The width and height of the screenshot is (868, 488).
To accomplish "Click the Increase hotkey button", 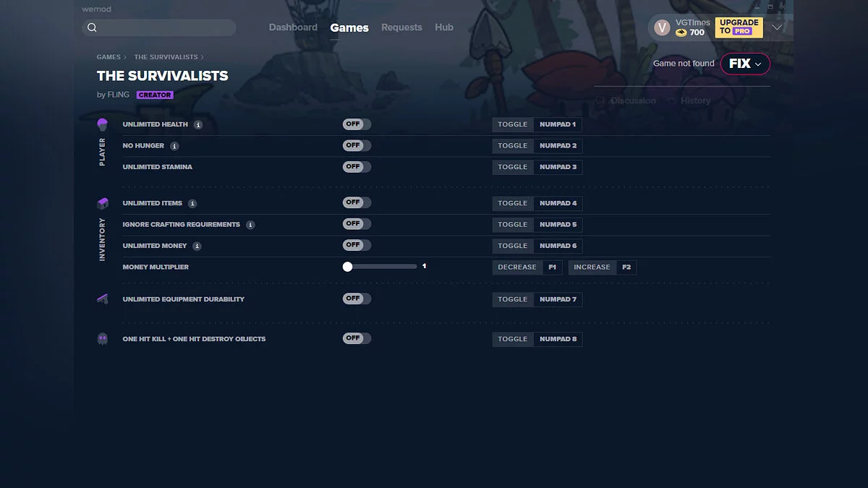I will pyautogui.click(x=592, y=267).
